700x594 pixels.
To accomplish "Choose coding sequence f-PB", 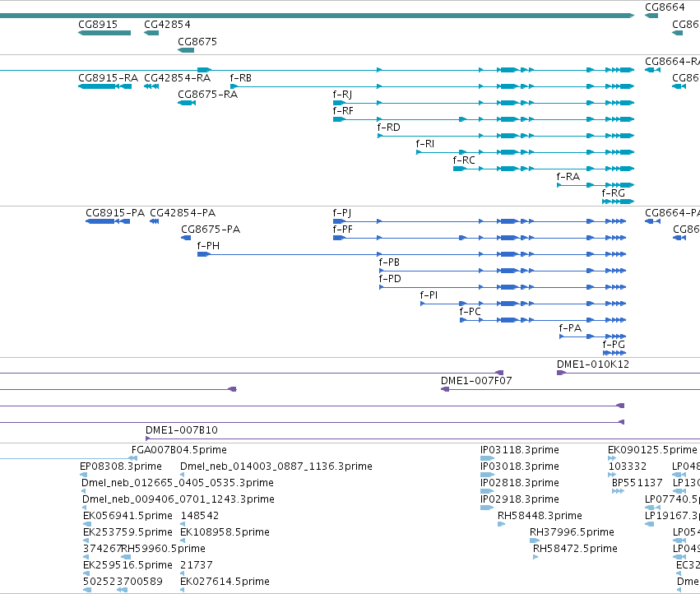I will click(x=503, y=271).
